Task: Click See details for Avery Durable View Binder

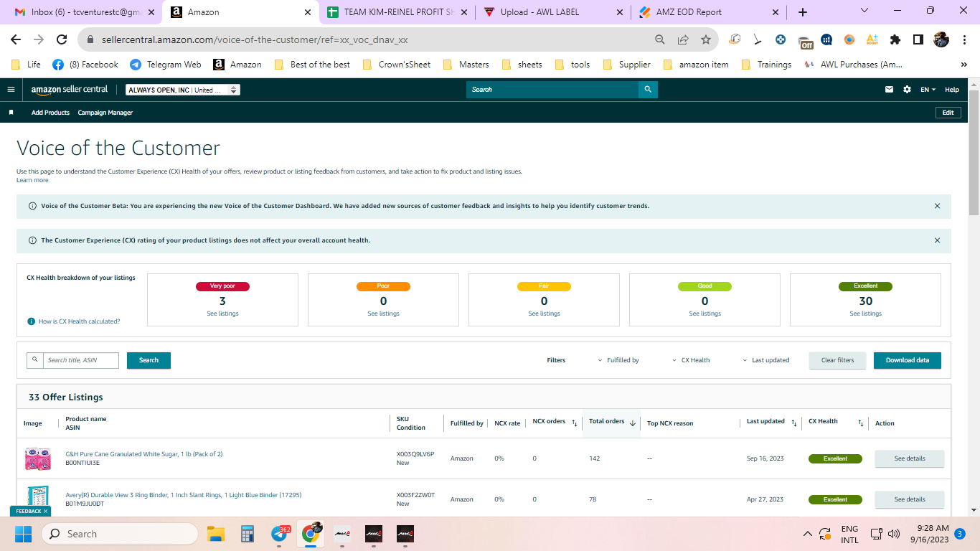Action: pyautogui.click(x=910, y=499)
